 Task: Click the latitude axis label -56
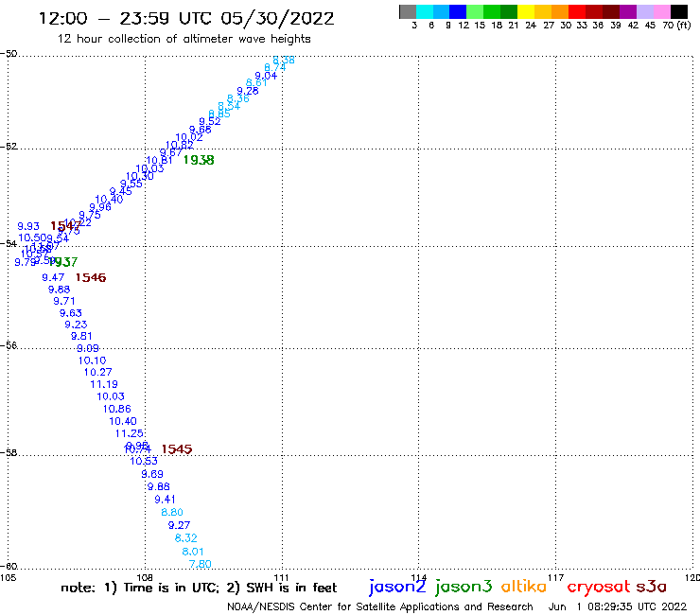9,345
